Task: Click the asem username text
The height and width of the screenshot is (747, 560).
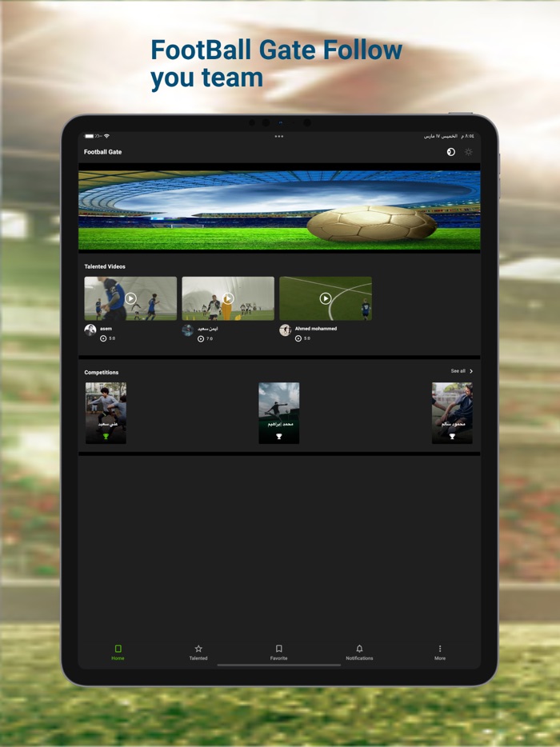Action: tap(106, 329)
